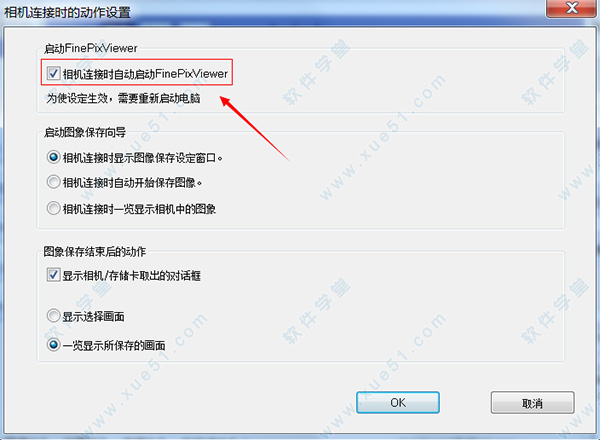Click label text 显示选择画面
This screenshot has height=440, width=600.
[x=93, y=317]
